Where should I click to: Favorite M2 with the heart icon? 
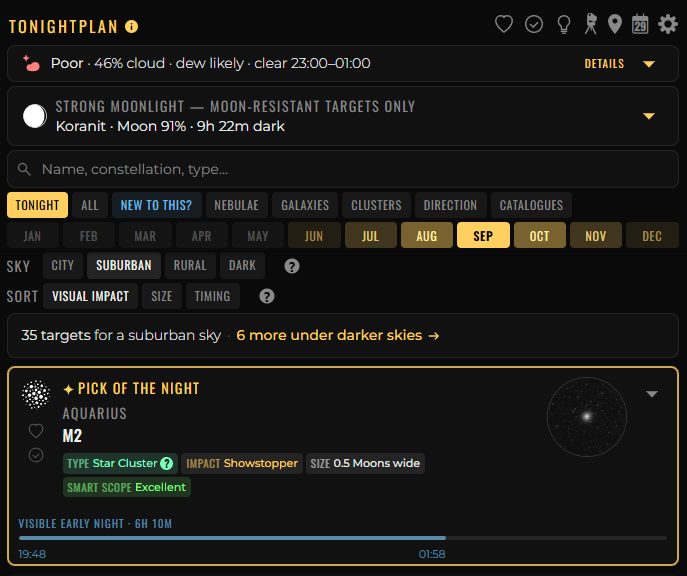pos(36,431)
